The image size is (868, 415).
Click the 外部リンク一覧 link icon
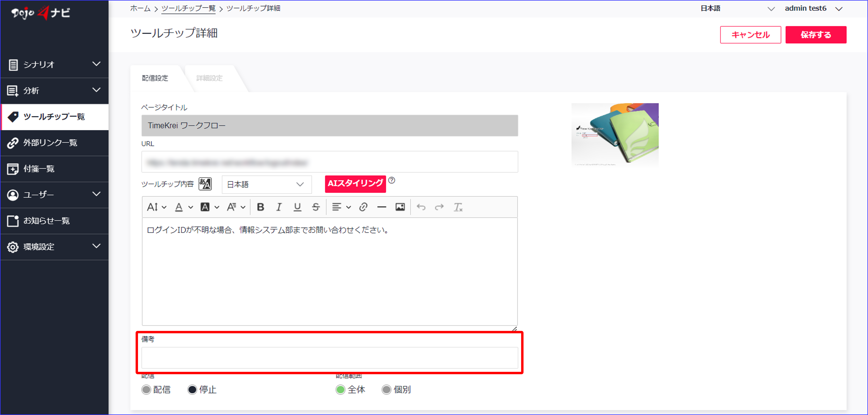(13, 143)
